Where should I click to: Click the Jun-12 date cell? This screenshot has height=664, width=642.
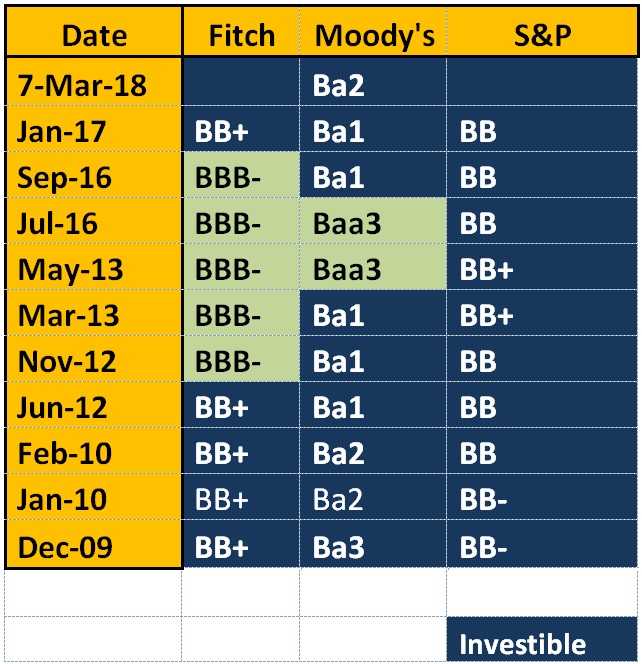tap(94, 404)
